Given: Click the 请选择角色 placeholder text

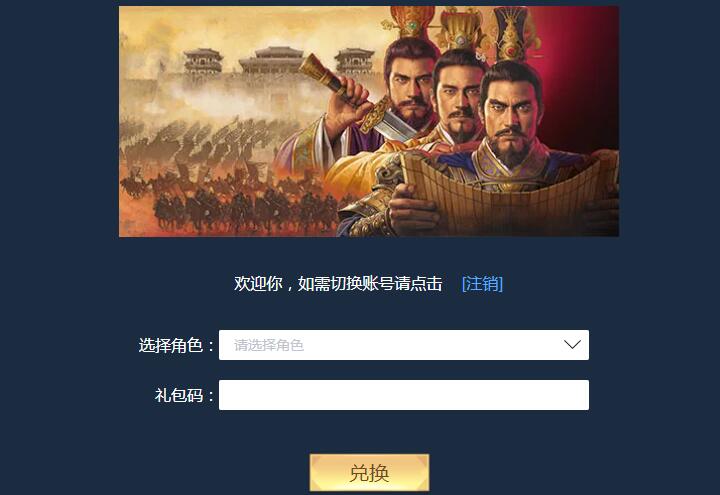Looking at the screenshot, I should click(269, 345).
